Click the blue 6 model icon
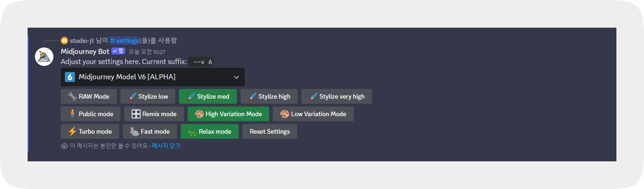This screenshot has width=644, height=189. coord(70,77)
